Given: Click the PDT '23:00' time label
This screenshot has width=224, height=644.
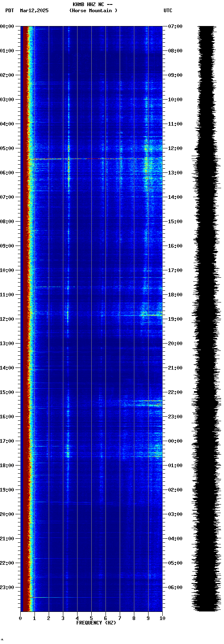Looking at the screenshot, I should [x=7, y=587].
